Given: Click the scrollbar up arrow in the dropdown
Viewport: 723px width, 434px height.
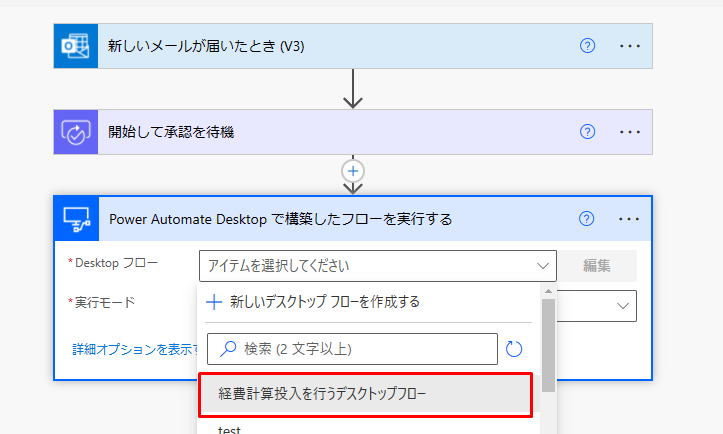Looking at the screenshot, I should [x=548, y=291].
